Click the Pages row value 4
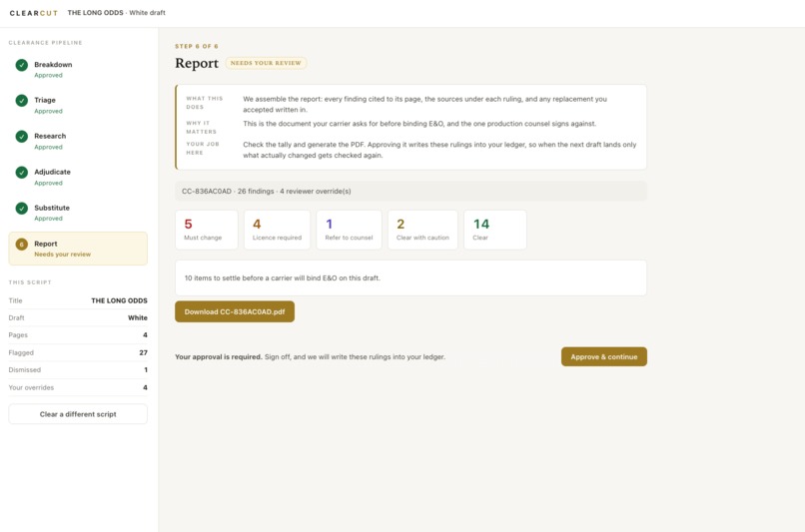 point(145,335)
